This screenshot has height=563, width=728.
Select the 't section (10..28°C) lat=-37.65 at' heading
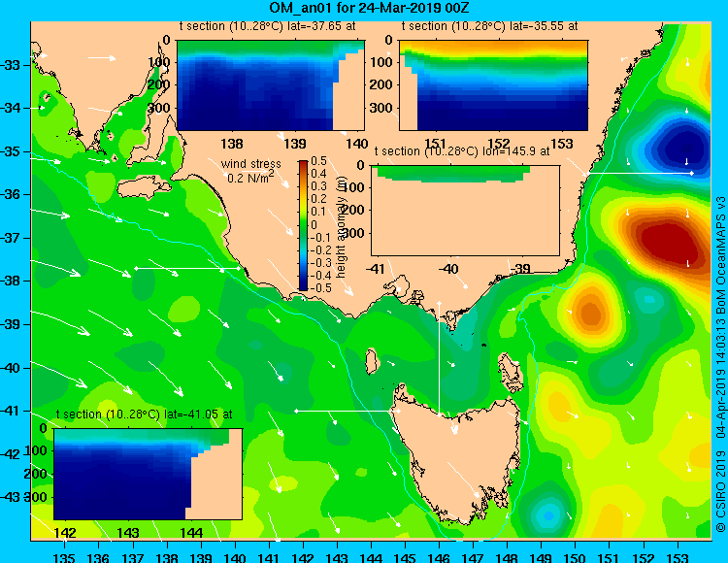(268, 26)
